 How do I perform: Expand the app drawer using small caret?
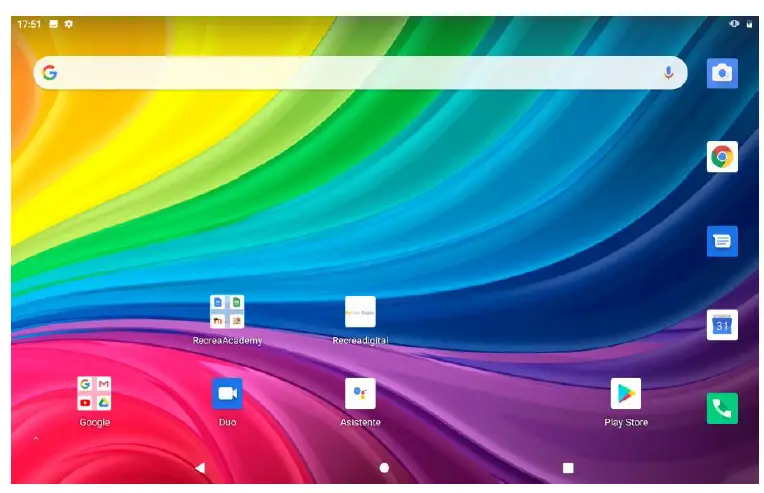(x=36, y=439)
